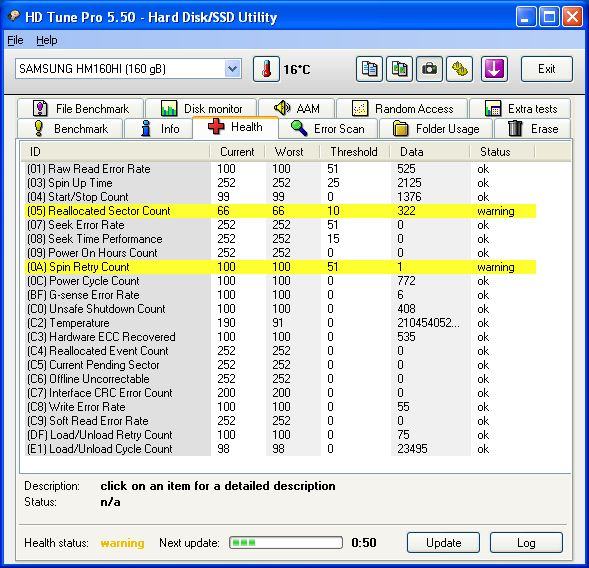Select Raw Read Error Rate row

pos(281,169)
